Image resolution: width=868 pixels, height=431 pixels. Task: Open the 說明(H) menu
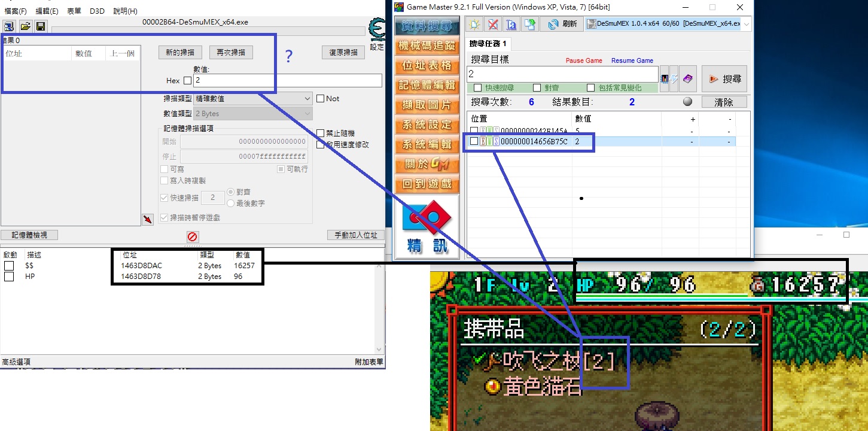[x=125, y=11]
